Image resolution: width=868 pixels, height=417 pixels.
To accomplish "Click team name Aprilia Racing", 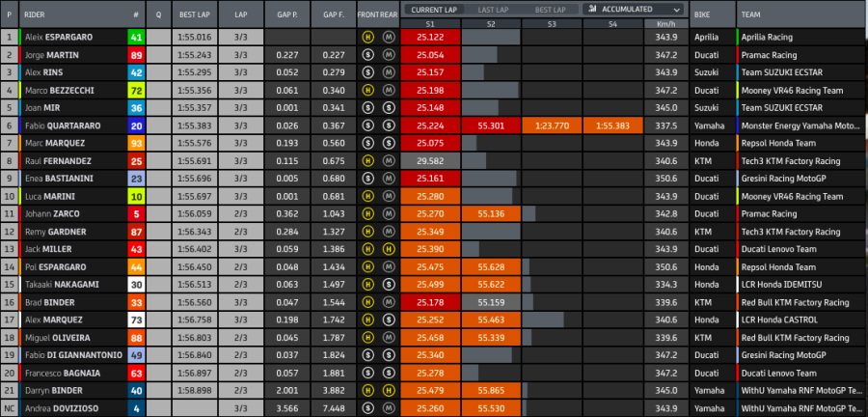I will click(x=767, y=37).
